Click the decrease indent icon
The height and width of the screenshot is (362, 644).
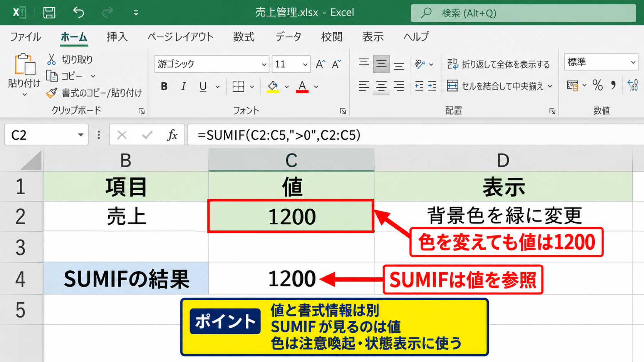[x=419, y=86]
